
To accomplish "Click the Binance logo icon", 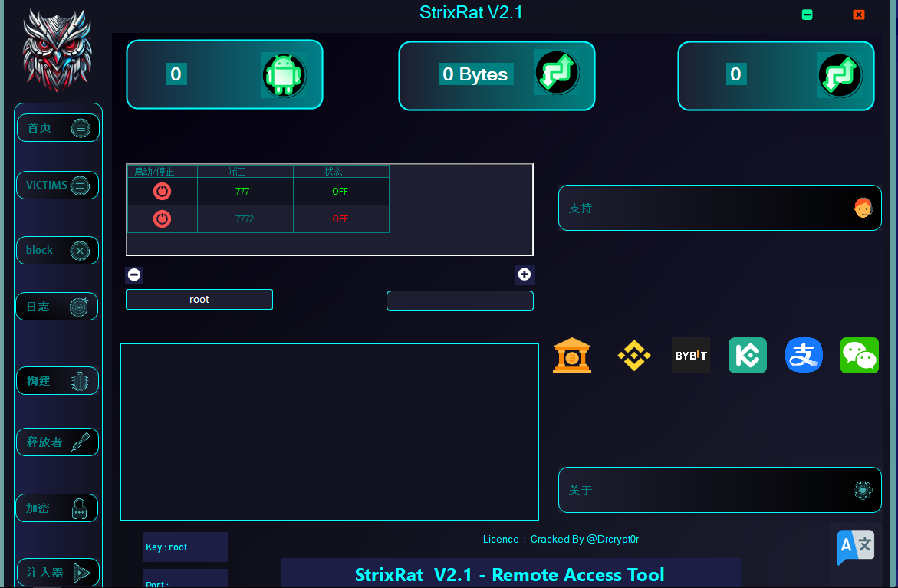I will click(x=634, y=356).
